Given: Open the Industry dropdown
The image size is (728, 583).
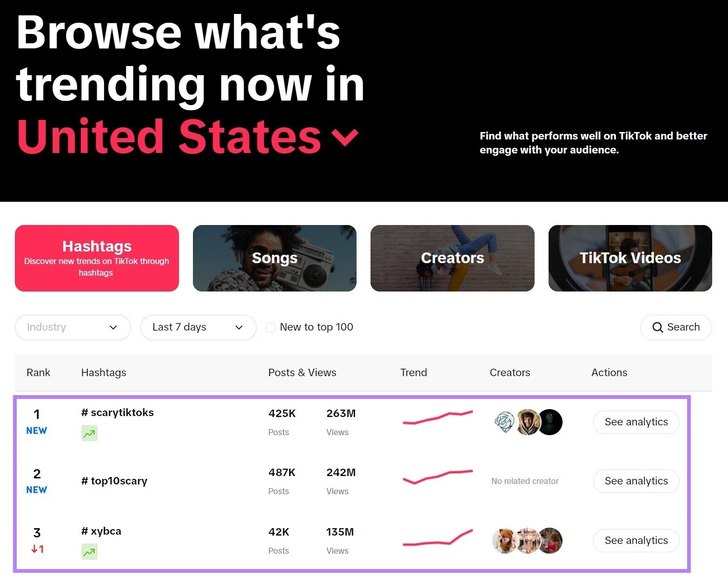Looking at the screenshot, I should (73, 327).
